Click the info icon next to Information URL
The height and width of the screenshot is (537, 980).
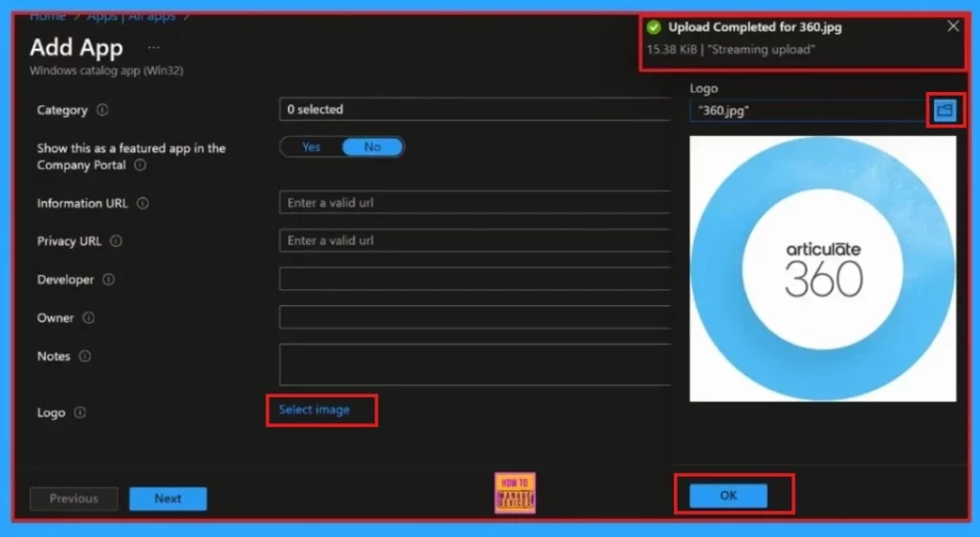pos(143,203)
